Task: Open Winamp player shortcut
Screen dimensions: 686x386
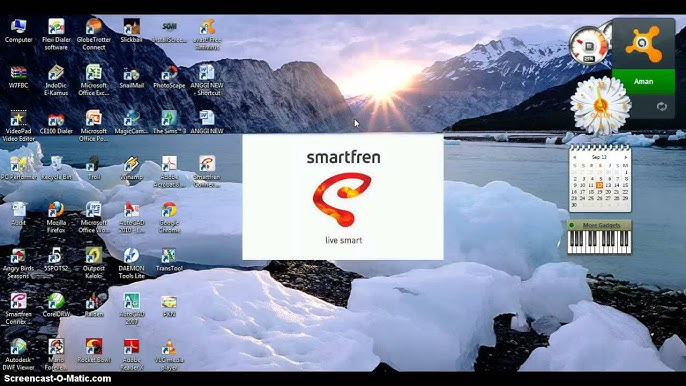Action: tap(131, 168)
